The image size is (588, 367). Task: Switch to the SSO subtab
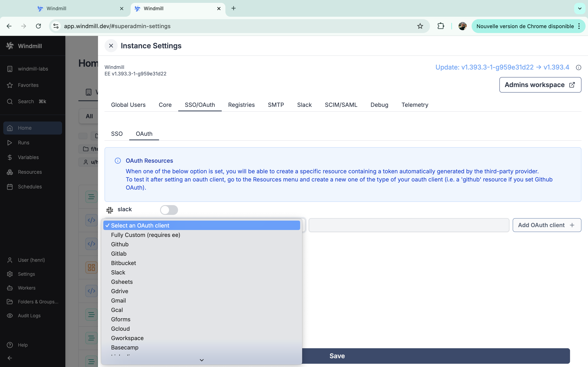[117, 134]
